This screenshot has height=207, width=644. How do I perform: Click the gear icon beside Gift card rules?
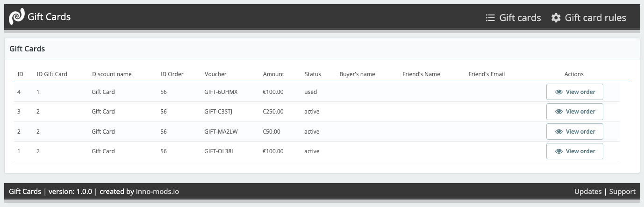(x=556, y=18)
